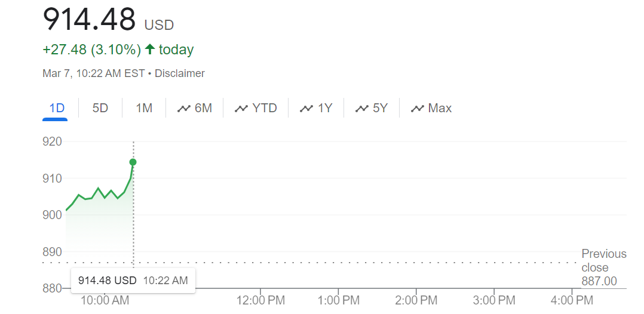Open the 1M chart tab

click(x=144, y=108)
